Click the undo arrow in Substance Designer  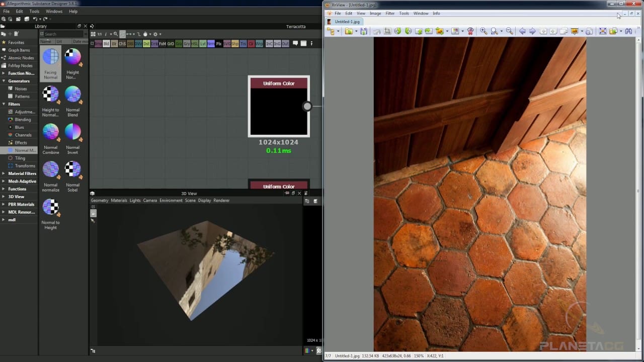point(35,19)
